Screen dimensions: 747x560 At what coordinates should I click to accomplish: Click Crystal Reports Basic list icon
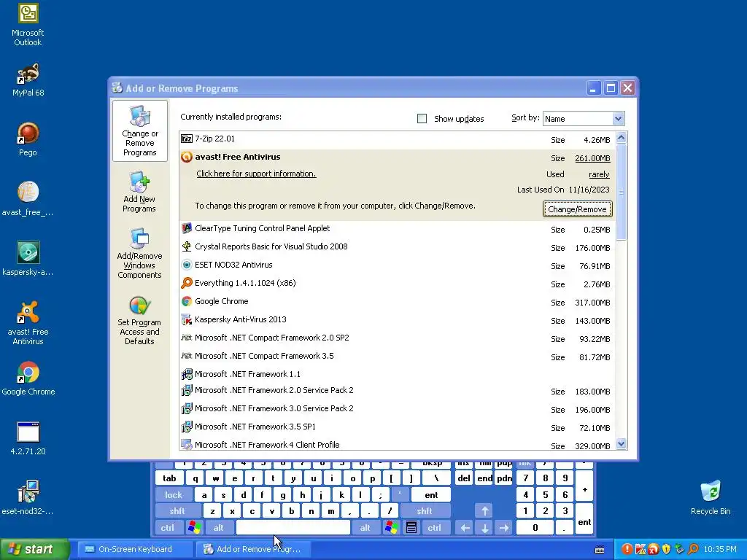coord(187,246)
